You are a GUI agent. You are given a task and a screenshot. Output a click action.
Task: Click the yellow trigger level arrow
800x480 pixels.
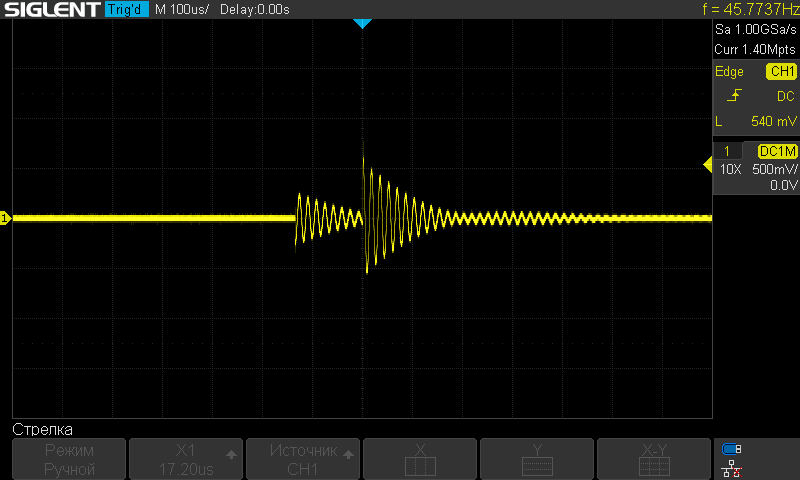(x=708, y=164)
